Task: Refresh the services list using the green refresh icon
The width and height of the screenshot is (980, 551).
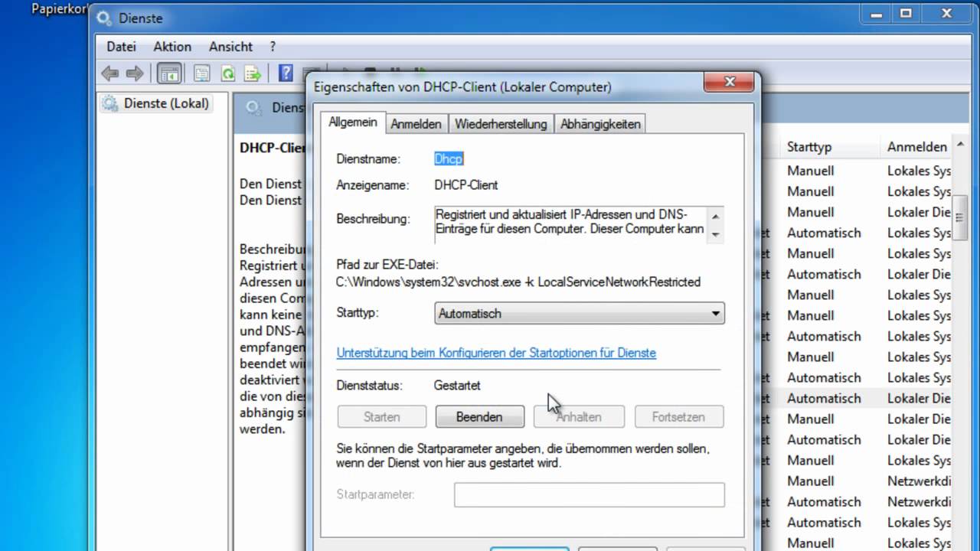Action: 227,73
